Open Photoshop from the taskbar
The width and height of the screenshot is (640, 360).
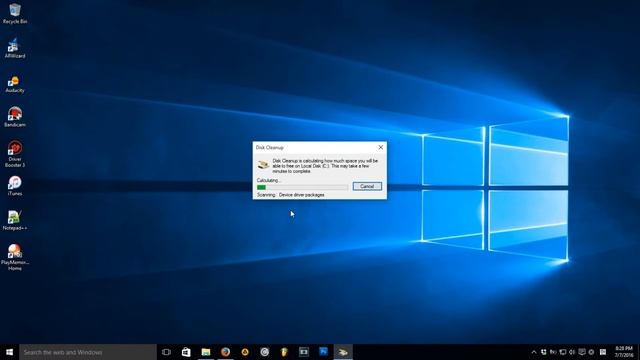pos(323,352)
